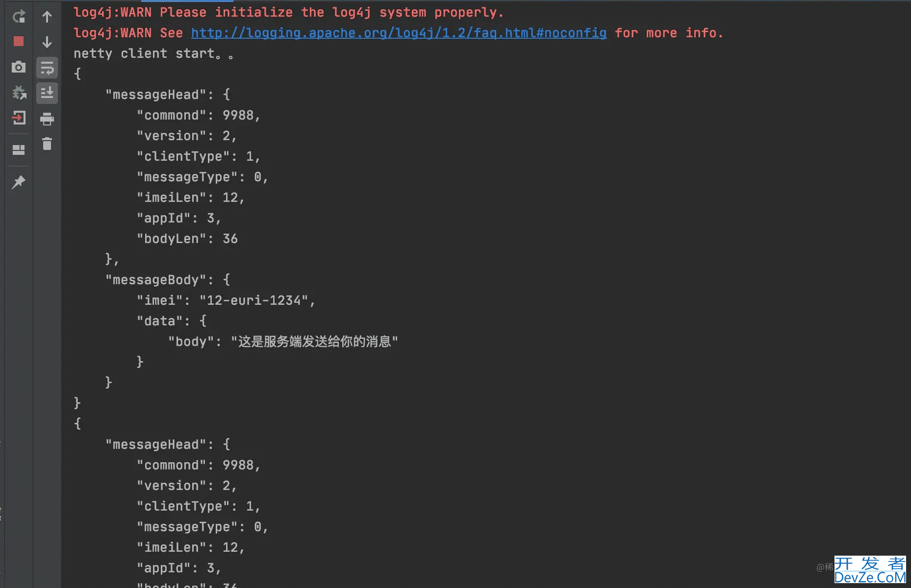Click the Chinese body message text
The width and height of the screenshot is (911, 588).
click(x=314, y=342)
